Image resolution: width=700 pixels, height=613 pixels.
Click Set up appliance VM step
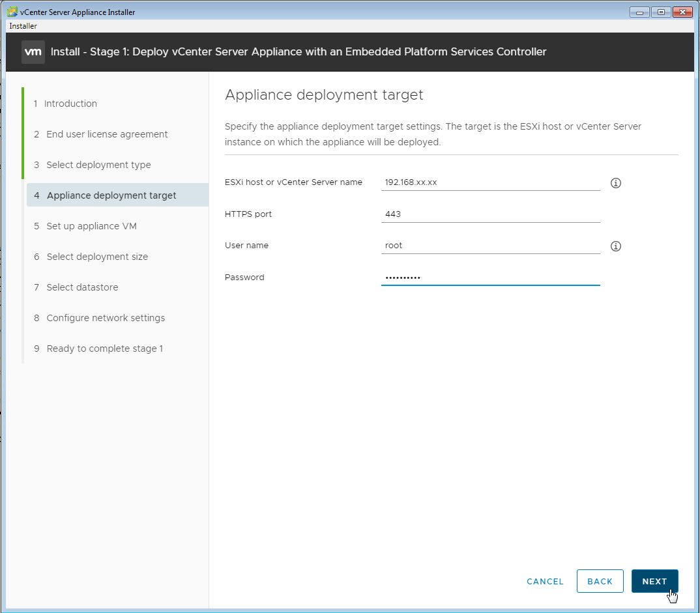(91, 226)
